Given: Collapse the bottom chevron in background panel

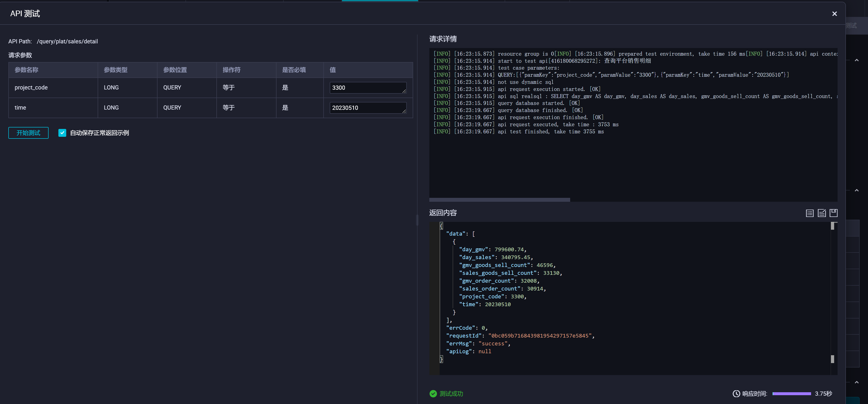Looking at the screenshot, I should click(856, 382).
